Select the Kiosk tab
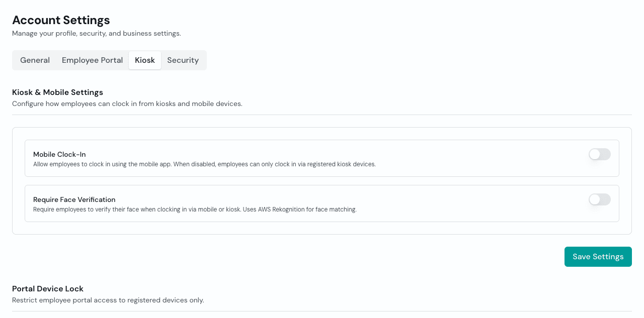Image resolution: width=644 pixels, height=318 pixels. point(145,60)
